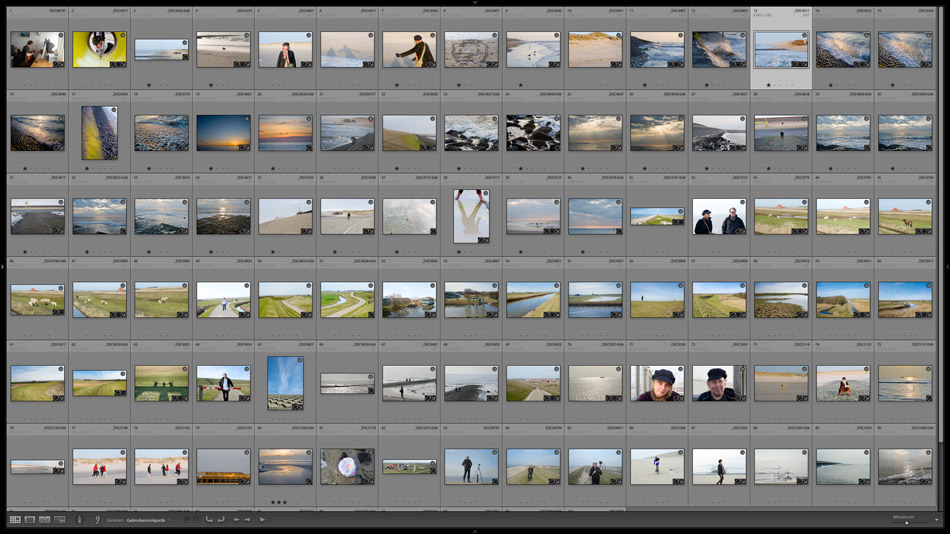Select the blue sky portrait thumbnail
This screenshot has width=950, height=534.
coord(285,382)
